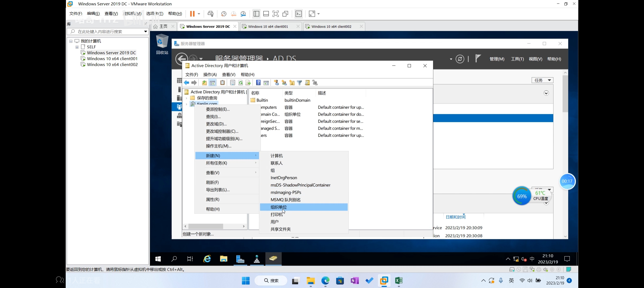The image size is (644, 288).
Task: Click the refresh toolbar icon in AD window
Action: click(241, 83)
